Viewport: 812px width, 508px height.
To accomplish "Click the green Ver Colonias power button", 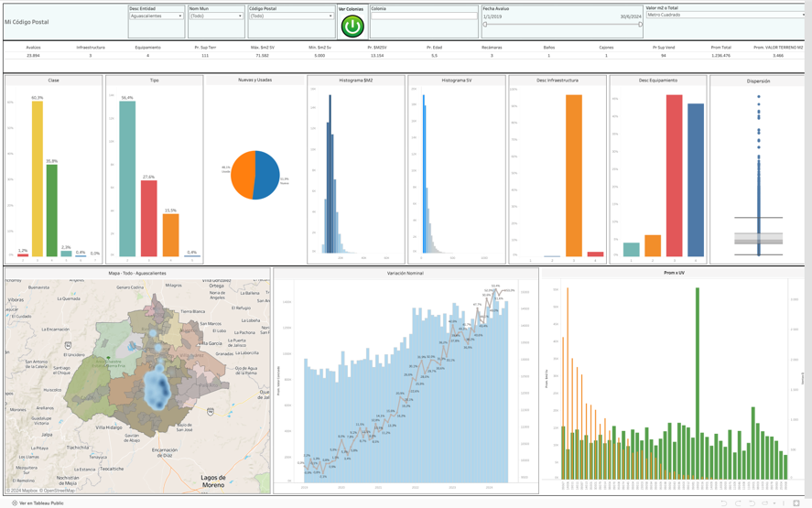I will tap(352, 26).
